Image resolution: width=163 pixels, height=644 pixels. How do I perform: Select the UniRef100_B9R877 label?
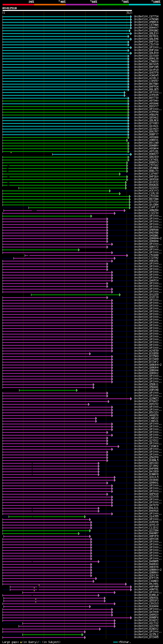point(146,154)
